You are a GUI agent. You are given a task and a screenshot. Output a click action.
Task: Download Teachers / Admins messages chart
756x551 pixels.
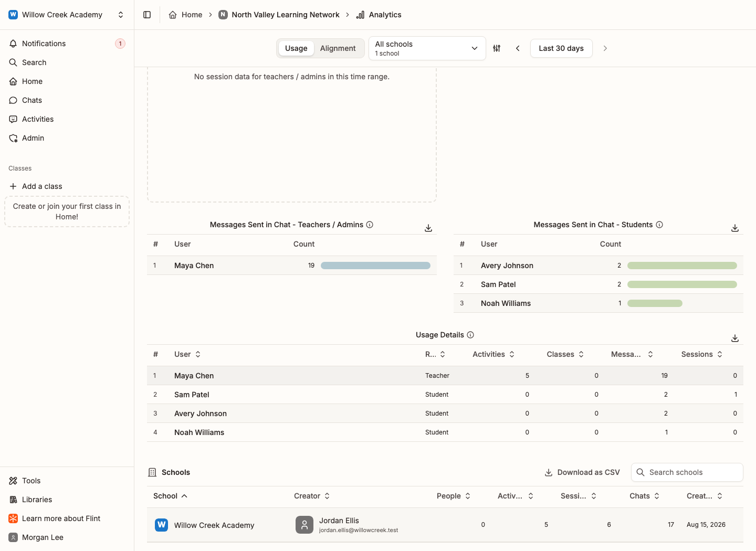coord(428,228)
